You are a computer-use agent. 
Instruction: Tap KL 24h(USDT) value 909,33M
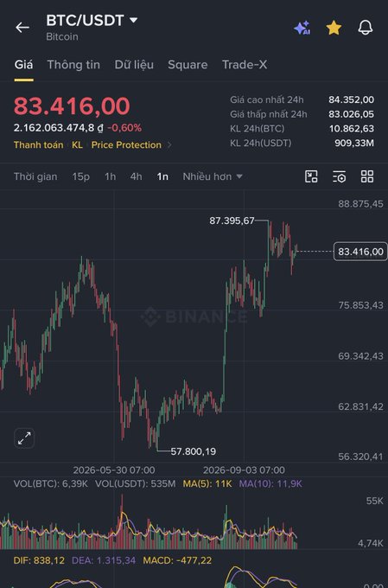[x=354, y=143]
